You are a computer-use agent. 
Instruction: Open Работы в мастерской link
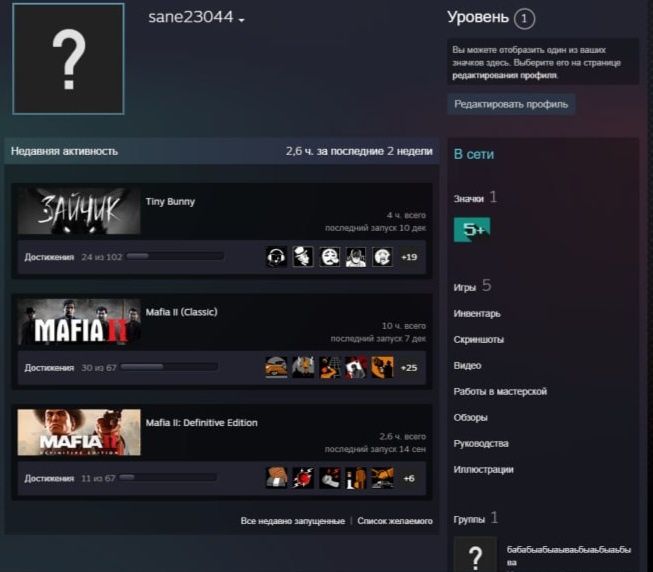(x=500, y=392)
